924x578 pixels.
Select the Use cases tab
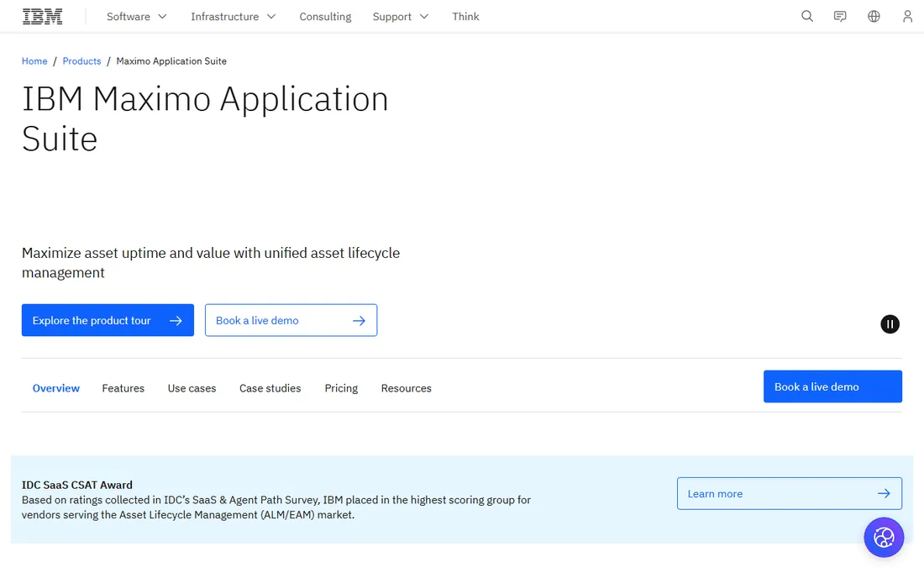click(x=192, y=388)
